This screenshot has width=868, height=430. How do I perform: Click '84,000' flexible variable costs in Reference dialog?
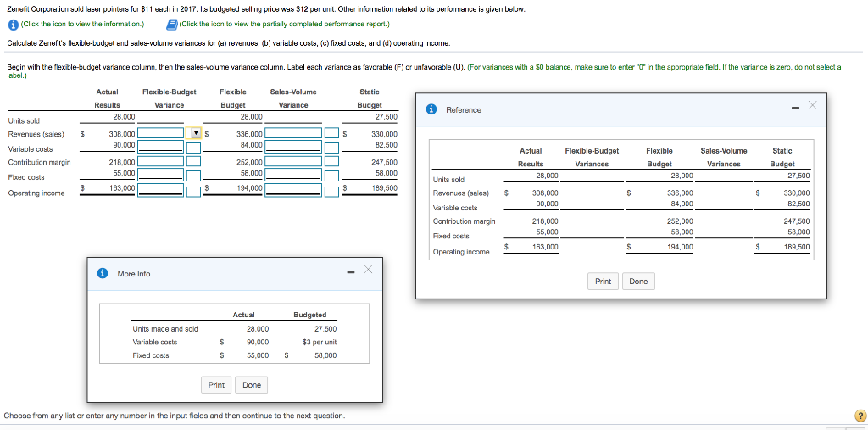point(682,204)
